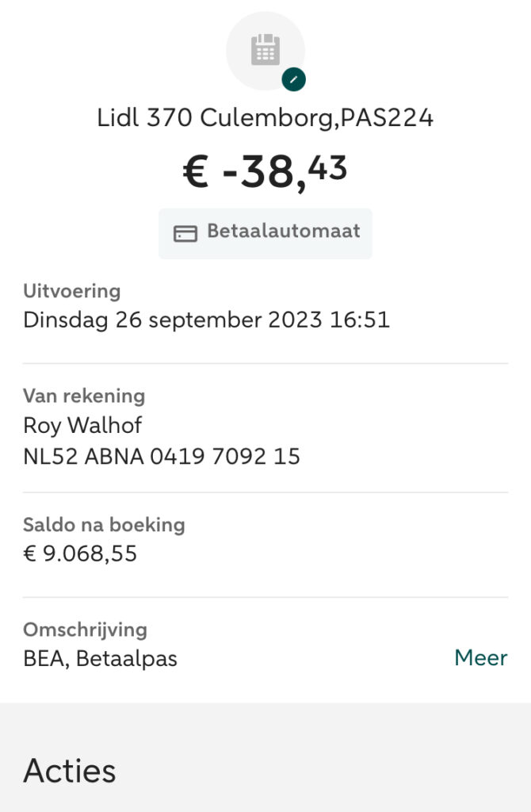Click the Saldo na boeking label
This screenshot has width=531, height=812.
coord(104,524)
